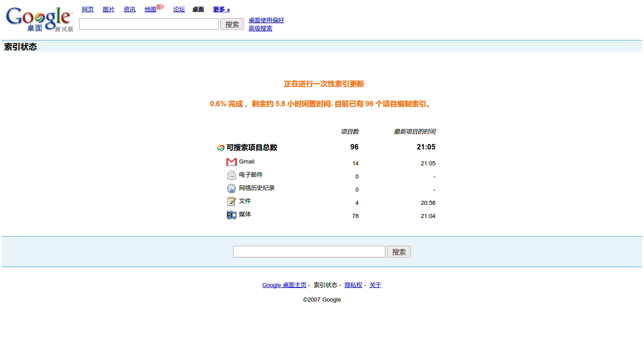This screenshot has height=347, width=644.
Task: Click the 索引状态 page heading
Action: pyautogui.click(x=20, y=47)
